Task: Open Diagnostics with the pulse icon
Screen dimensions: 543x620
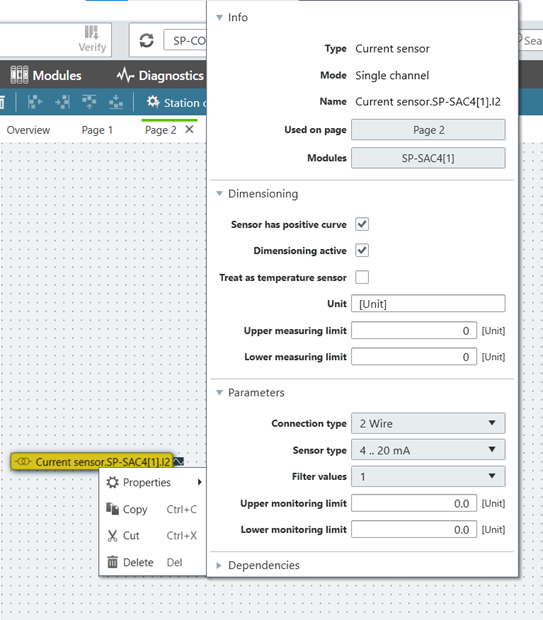Action: 126,75
